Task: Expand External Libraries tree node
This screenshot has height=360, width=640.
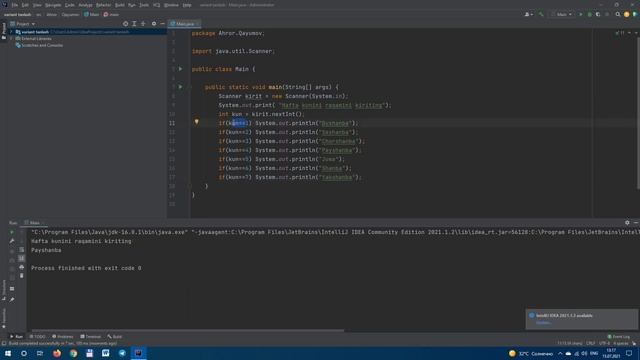Action: [x=11, y=39]
